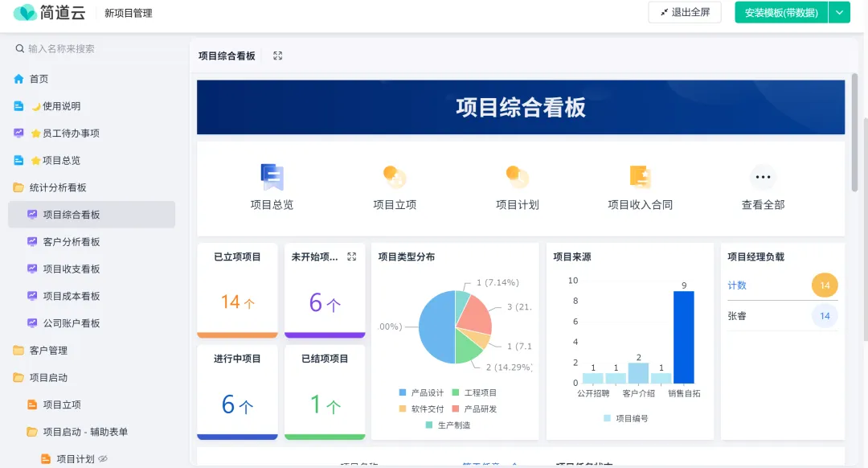This screenshot has height=468, width=868.
Task: Click the salmon 产品研发 pie slice
Action: point(475,314)
